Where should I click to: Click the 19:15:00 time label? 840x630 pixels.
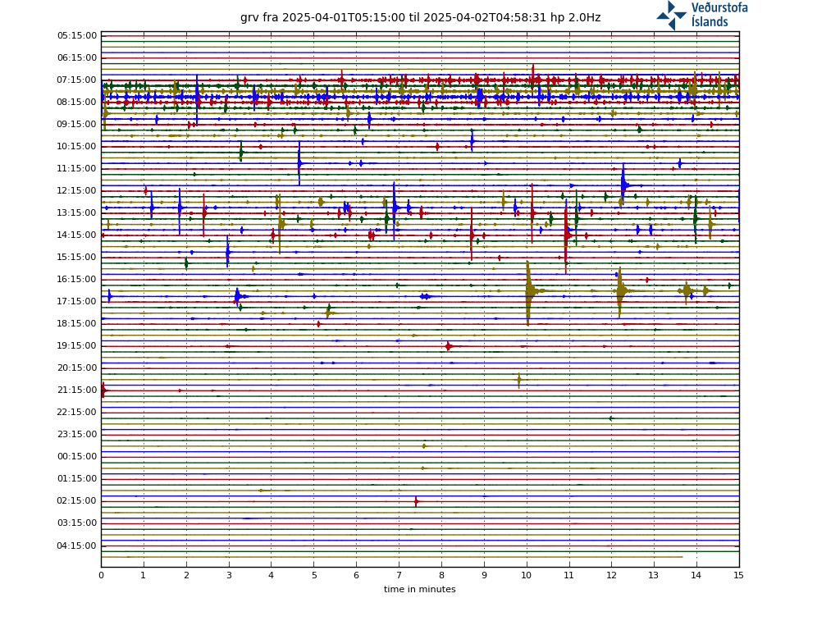(x=77, y=346)
